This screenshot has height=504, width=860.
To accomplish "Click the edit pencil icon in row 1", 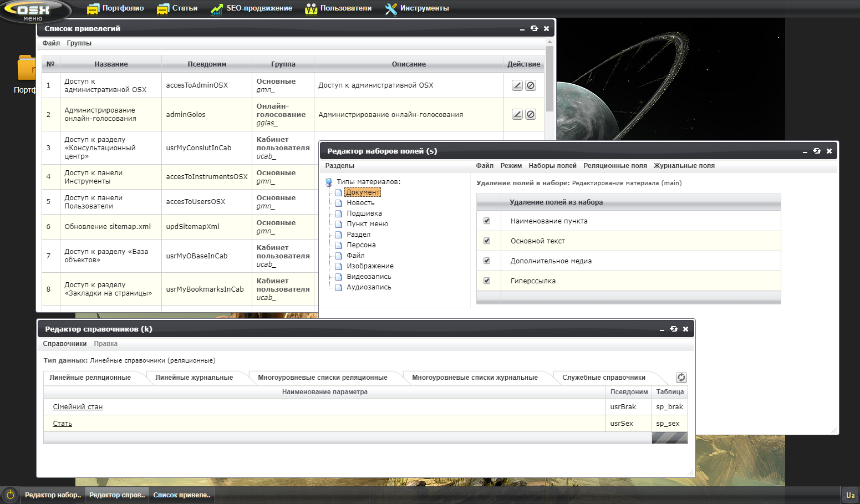I will click(x=517, y=85).
